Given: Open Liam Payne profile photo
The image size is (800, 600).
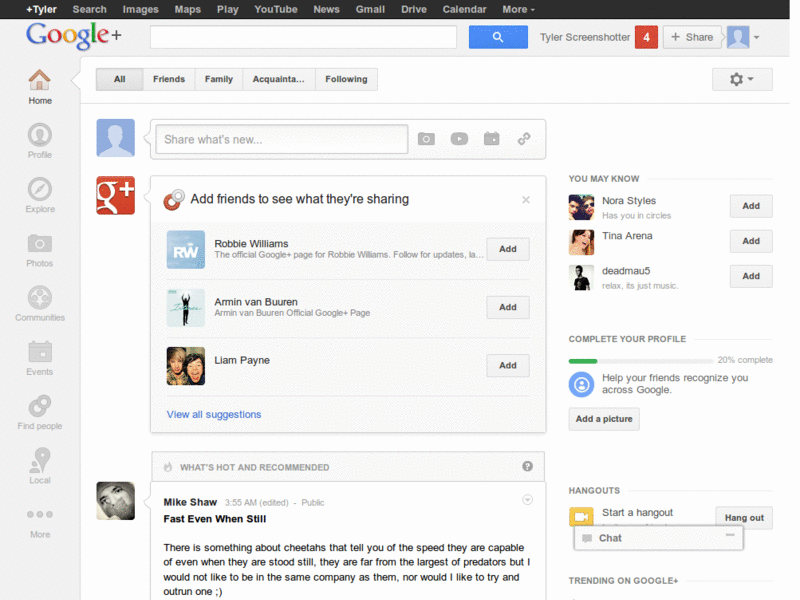Looking at the screenshot, I should (186, 366).
